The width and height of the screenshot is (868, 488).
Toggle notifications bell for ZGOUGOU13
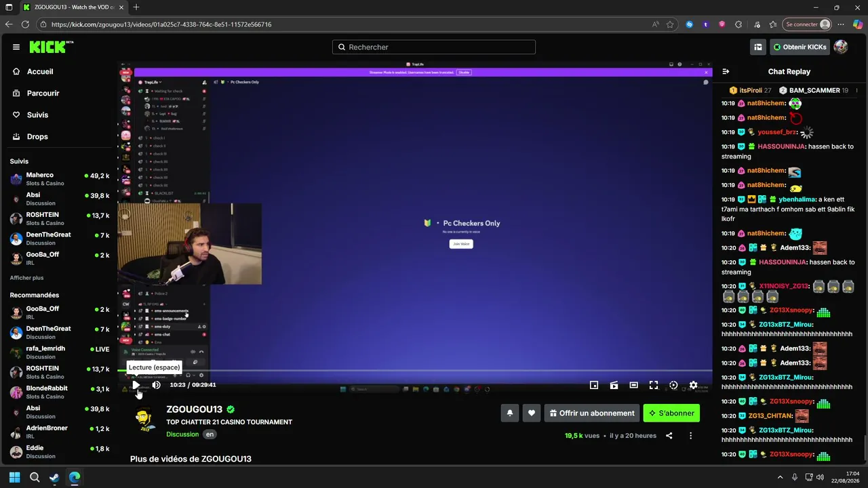(x=510, y=413)
